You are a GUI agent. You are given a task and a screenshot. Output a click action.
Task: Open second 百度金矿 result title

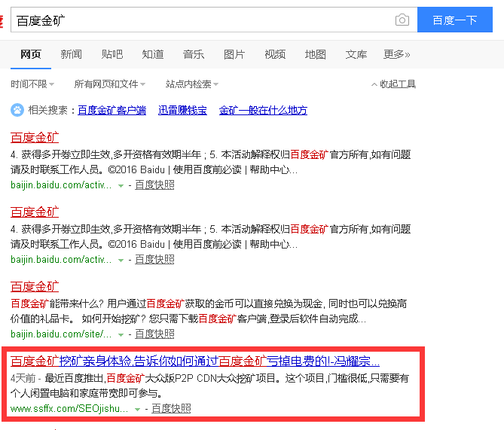pyautogui.click(x=35, y=212)
